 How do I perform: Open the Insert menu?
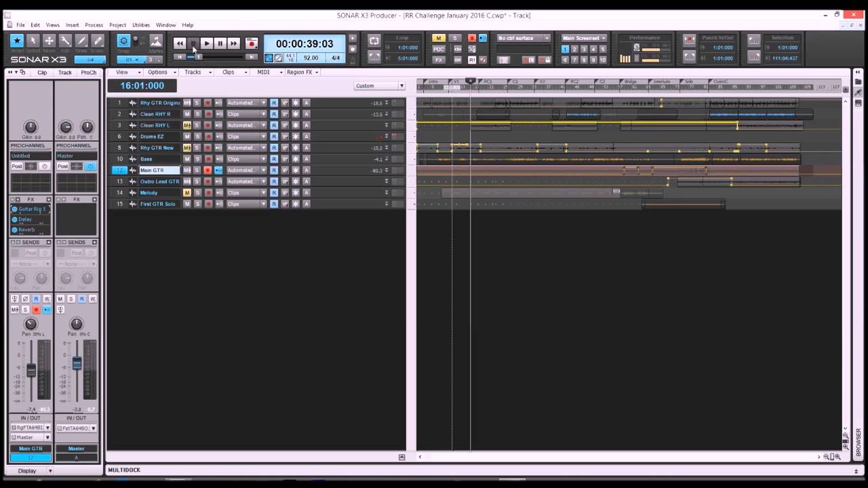click(72, 25)
